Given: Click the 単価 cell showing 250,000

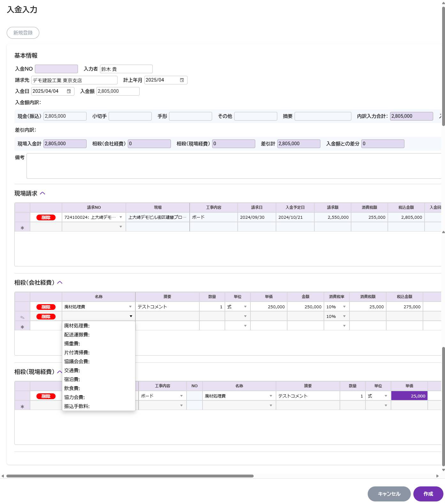Looking at the screenshot, I should 269,307.
